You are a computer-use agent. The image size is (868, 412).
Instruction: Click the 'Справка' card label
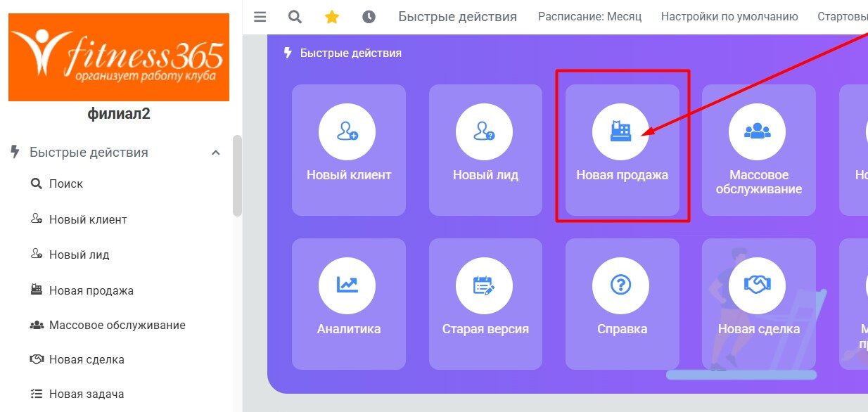pos(623,329)
